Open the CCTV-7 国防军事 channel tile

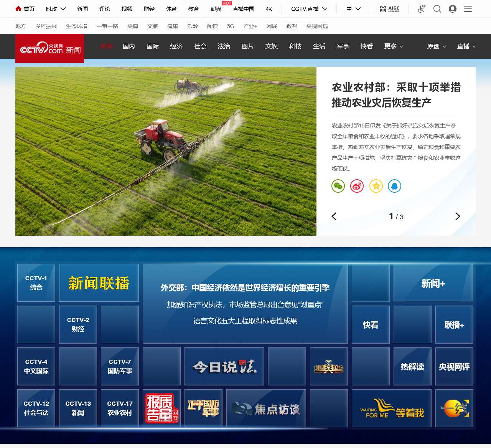(x=120, y=366)
